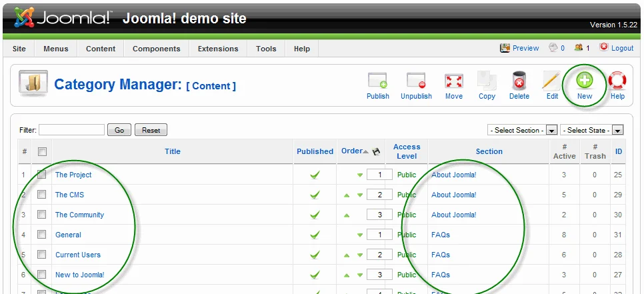Viewport: 644px width, 294px height.
Task: Sort by Order column header
Action: click(352, 151)
